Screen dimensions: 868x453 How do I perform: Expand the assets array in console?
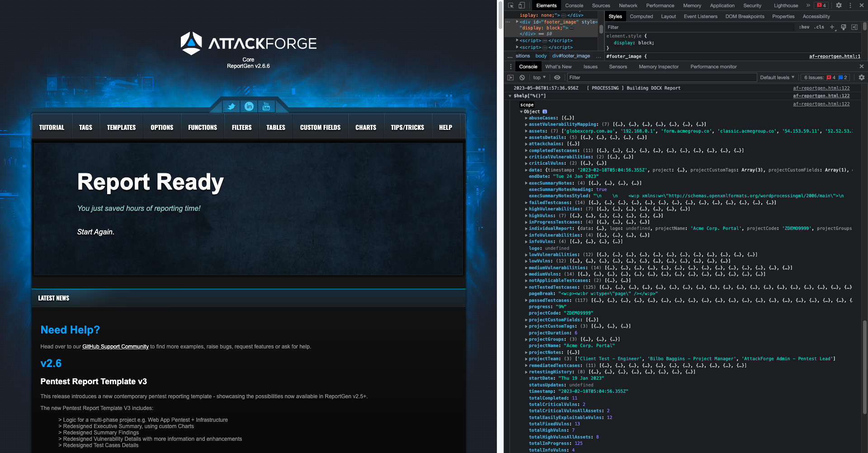pyautogui.click(x=527, y=131)
